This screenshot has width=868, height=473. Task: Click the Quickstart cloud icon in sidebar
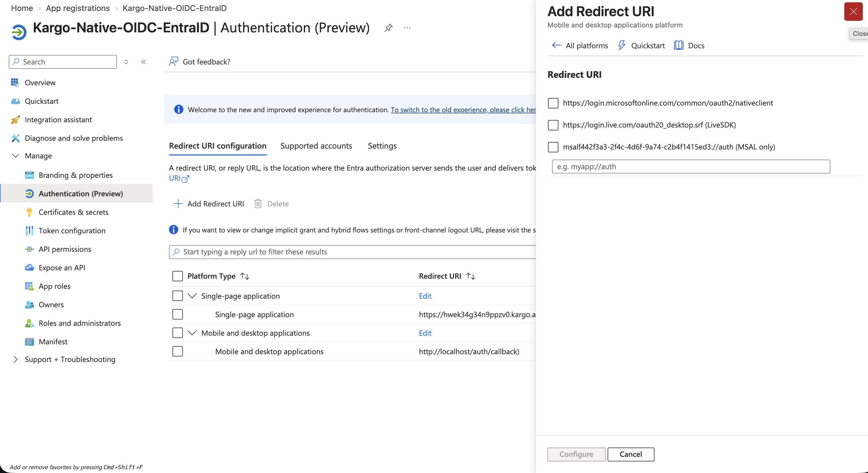pyautogui.click(x=15, y=101)
